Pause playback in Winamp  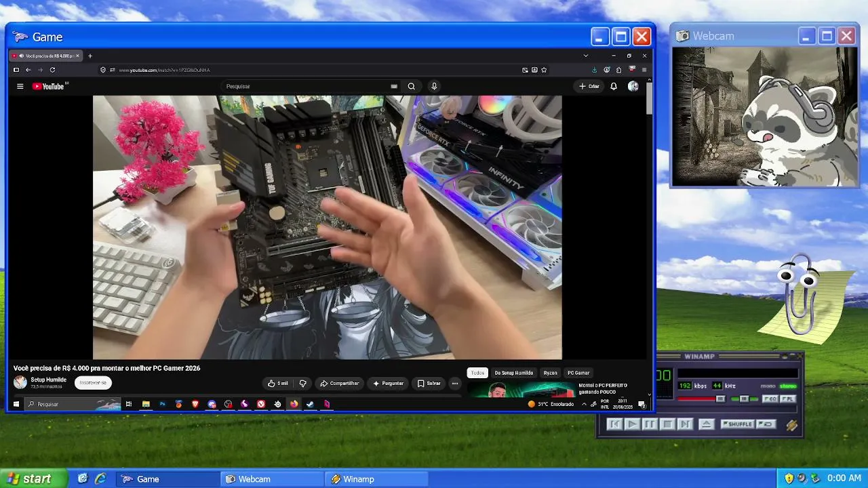[650, 424]
